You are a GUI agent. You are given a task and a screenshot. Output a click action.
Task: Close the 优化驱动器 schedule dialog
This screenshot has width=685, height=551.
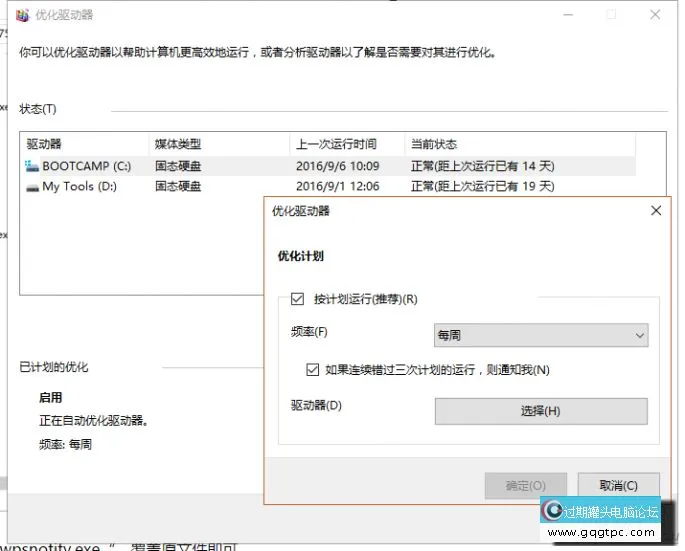click(656, 211)
